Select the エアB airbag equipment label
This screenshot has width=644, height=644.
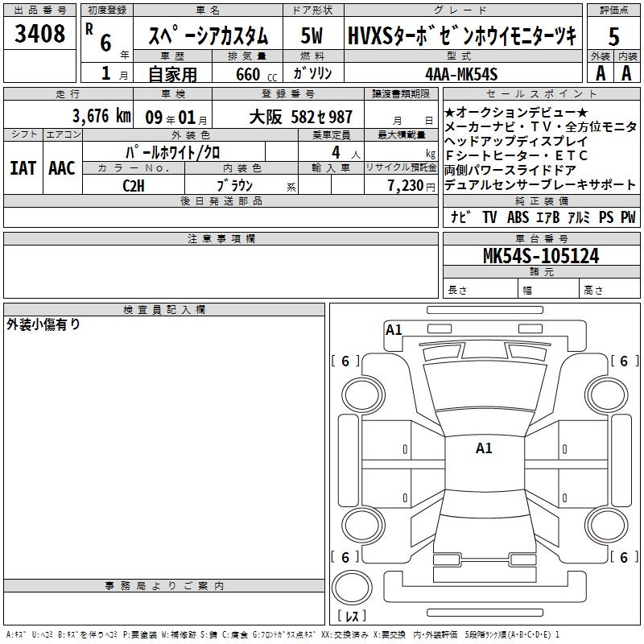click(547, 217)
